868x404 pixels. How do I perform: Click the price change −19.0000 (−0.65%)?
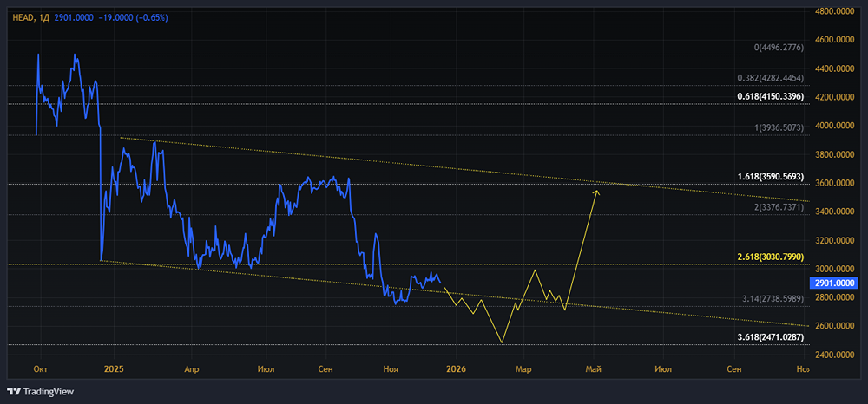click(135, 17)
